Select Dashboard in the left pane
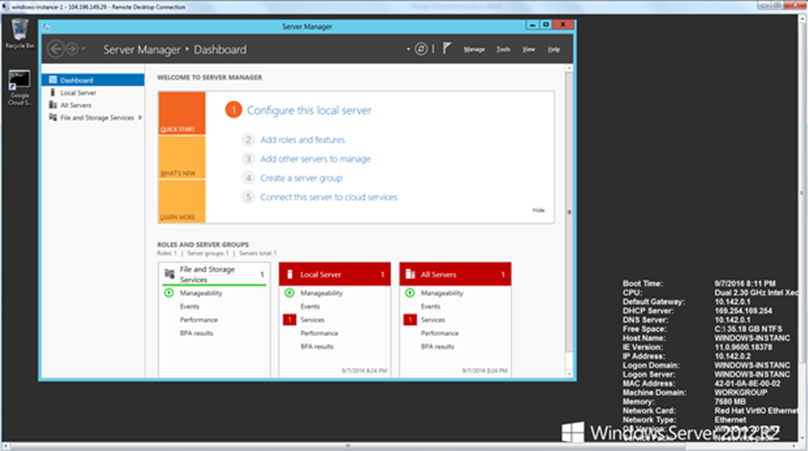Viewport: 808px width, 451px height. point(93,80)
